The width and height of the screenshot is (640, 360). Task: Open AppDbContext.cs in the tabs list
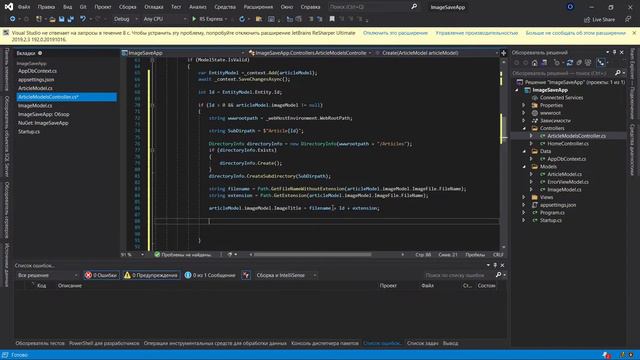(37, 71)
